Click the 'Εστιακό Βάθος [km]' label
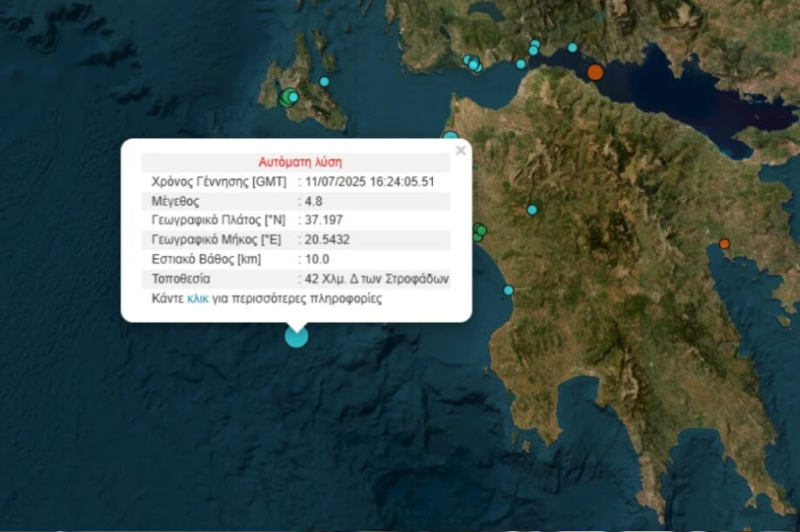800x532 pixels. 206,259
